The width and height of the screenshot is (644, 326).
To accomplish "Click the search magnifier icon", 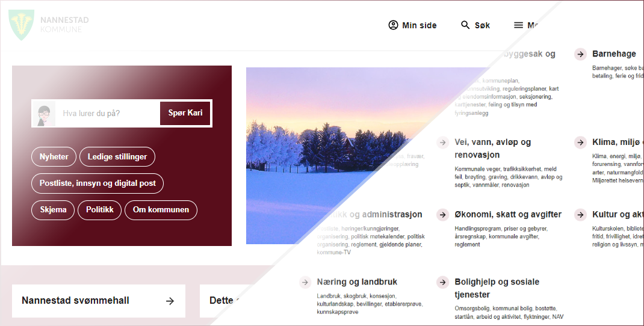I will [x=465, y=25].
